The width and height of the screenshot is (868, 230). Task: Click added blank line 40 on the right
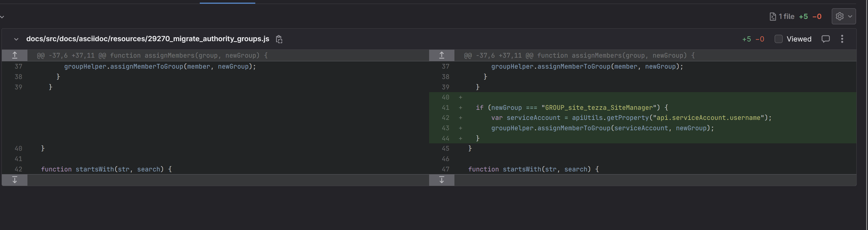tap(643, 97)
